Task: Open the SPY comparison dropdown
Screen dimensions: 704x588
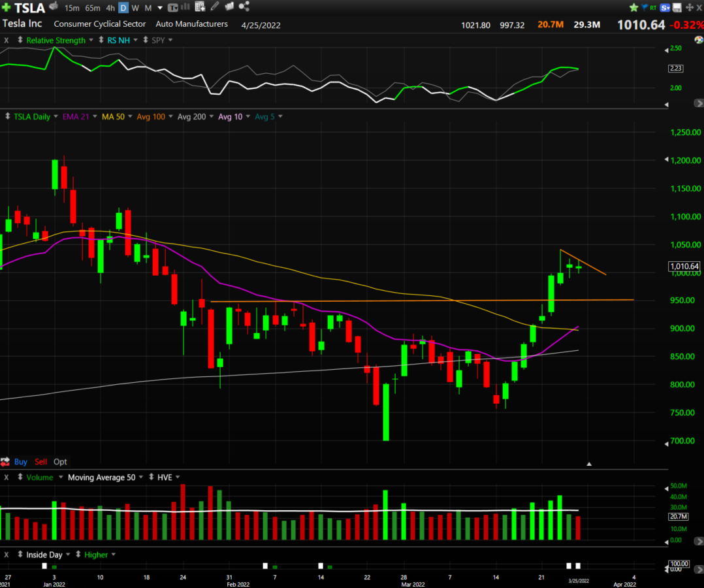Action: pyautogui.click(x=170, y=40)
